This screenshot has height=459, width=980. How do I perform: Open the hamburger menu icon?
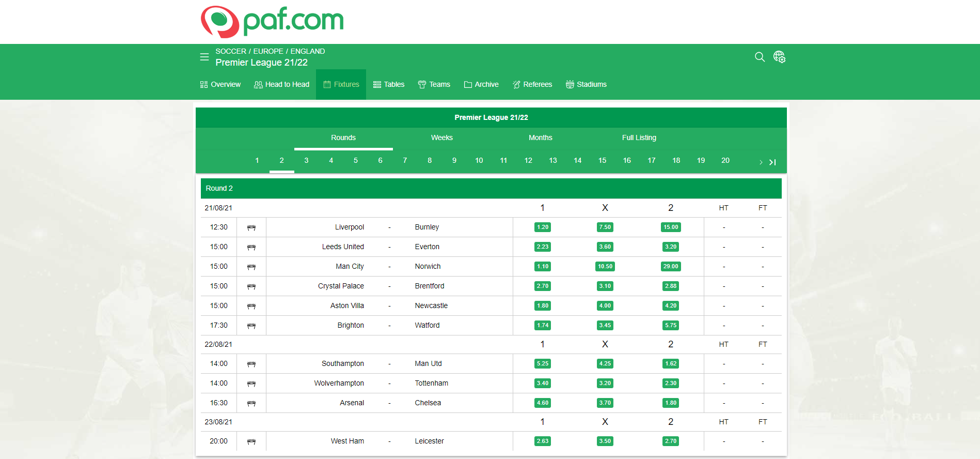coord(204,57)
